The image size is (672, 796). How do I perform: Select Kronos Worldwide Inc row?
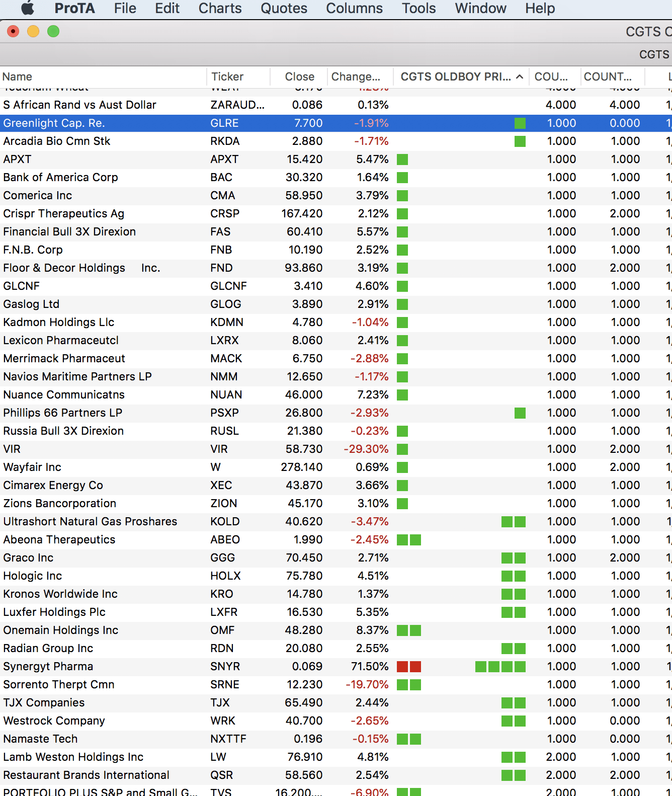336,594
